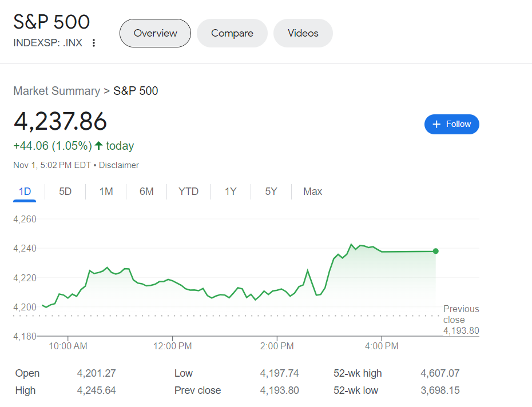This screenshot has width=532, height=407.
Task: Click the Nov 1, 5:02 PM EDT timestamp
Action: click(x=52, y=165)
